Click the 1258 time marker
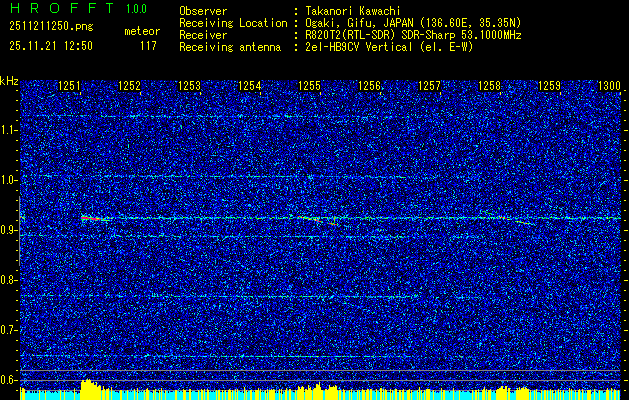The height and width of the screenshot is (400, 629). pyautogui.click(x=489, y=86)
